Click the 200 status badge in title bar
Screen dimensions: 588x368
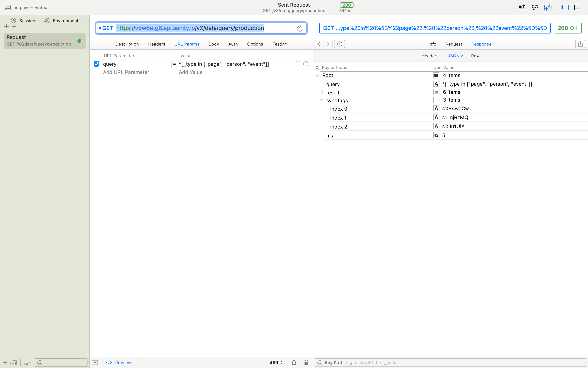(346, 5)
